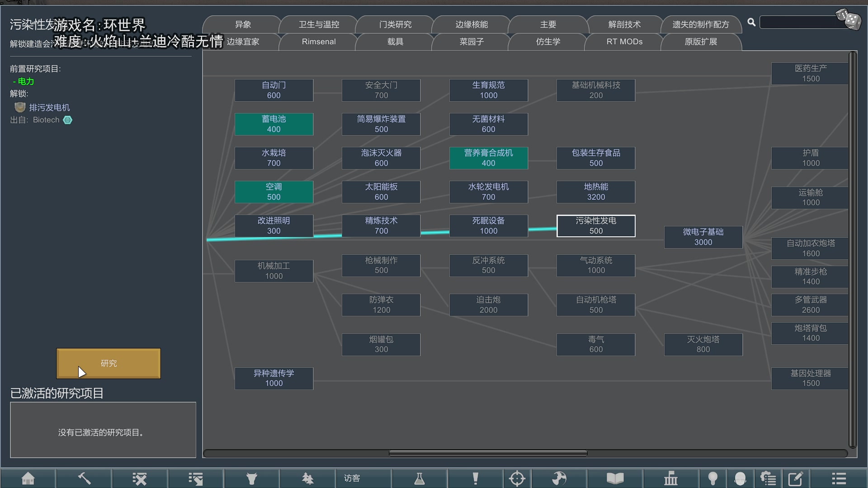Select the 精炼技术 700 research node
The width and height of the screenshot is (868, 488).
point(381,226)
